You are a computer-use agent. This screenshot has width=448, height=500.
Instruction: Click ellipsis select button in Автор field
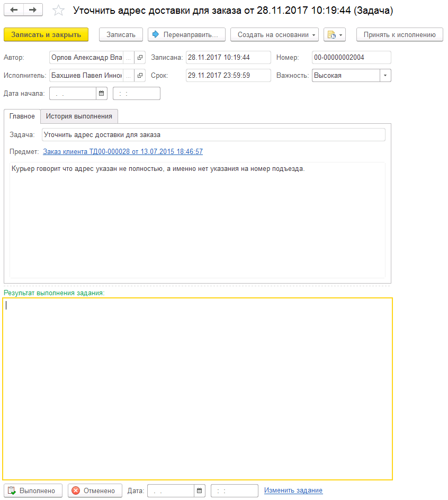coord(129,58)
